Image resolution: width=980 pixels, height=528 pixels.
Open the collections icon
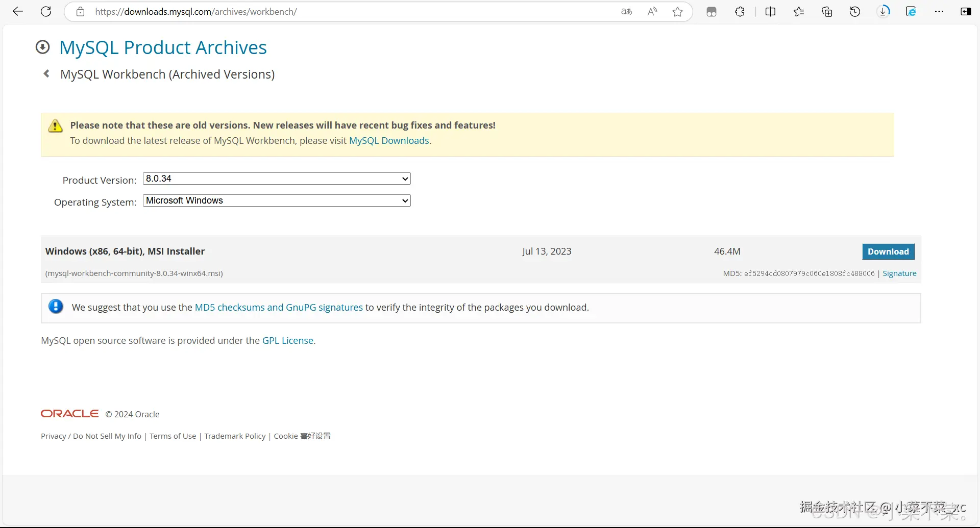pyautogui.click(x=827, y=12)
